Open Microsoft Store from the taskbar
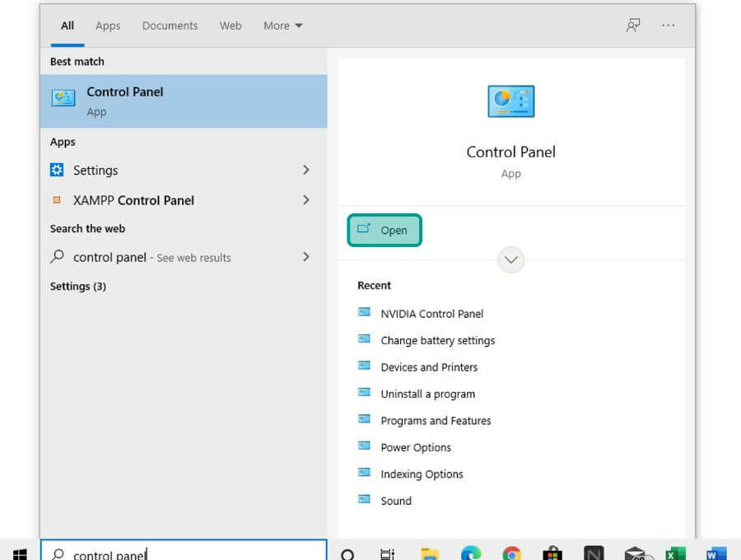741x560 pixels. [552, 553]
